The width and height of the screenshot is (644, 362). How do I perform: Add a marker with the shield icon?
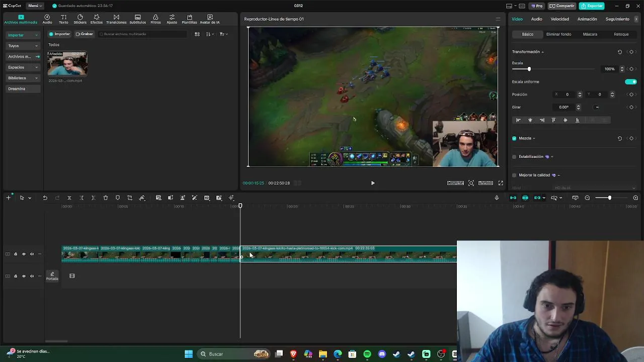click(x=118, y=198)
